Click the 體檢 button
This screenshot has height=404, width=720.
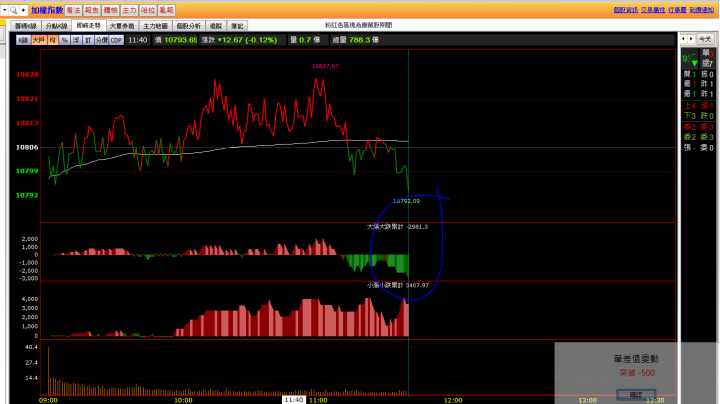(x=111, y=10)
